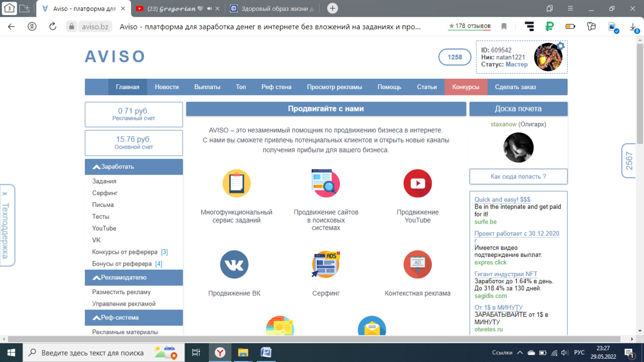The height and width of the screenshot is (362, 644).
Task: Click the Техподдержка side tab
Action: 6,225
